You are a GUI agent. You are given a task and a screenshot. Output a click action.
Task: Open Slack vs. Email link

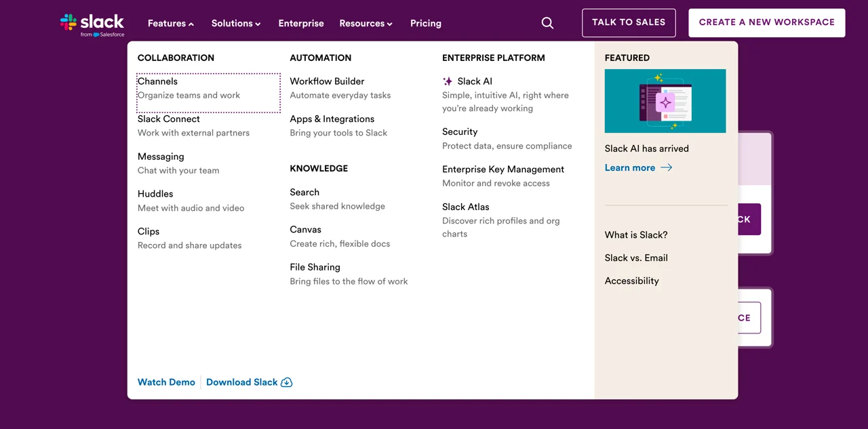[636, 258]
